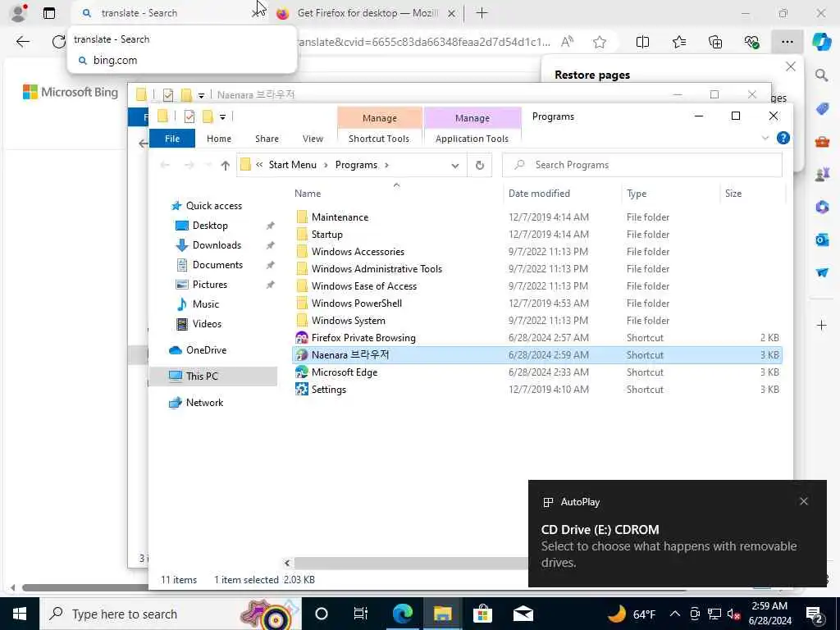The width and height of the screenshot is (840, 630).
Task: Open Edge sidebar search icon
Action: (822, 75)
